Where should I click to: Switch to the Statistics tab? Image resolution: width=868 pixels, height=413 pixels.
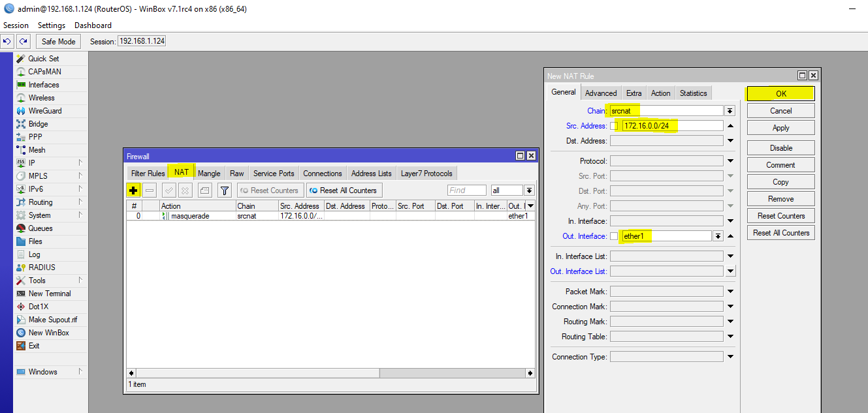tap(694, 93)
